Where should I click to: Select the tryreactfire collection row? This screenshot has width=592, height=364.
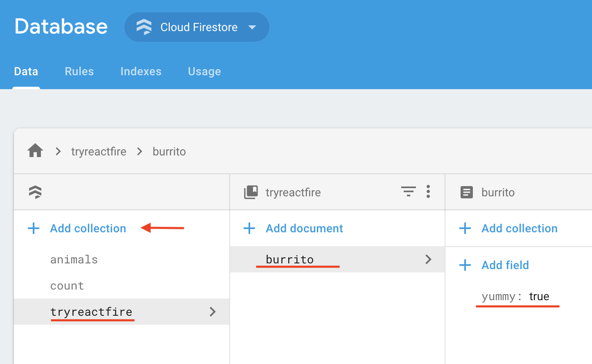click(x=122, y=312)
